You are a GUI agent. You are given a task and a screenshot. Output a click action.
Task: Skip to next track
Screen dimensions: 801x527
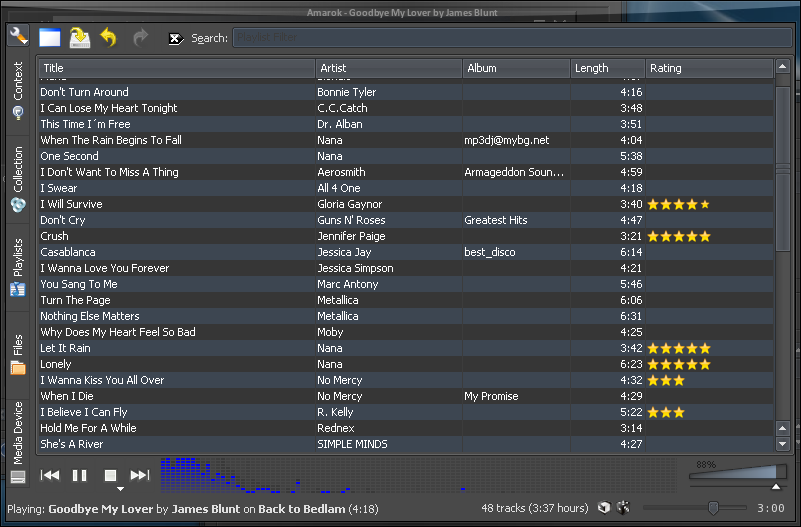pos(139,475)
